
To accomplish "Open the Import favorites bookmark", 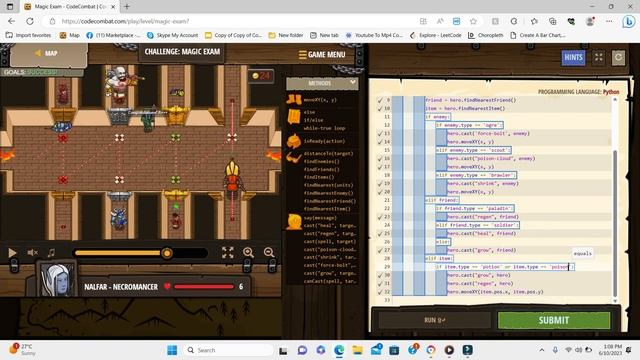I will 29,35.
